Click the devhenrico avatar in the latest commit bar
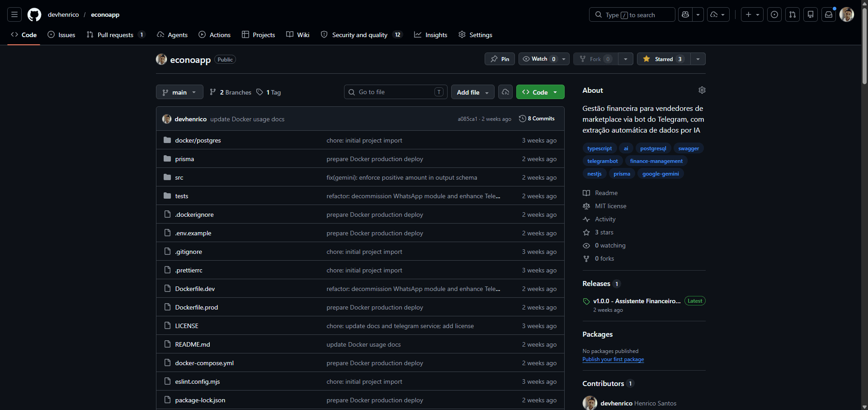Viewport: 868px width, 410px height. pos(167,119)
